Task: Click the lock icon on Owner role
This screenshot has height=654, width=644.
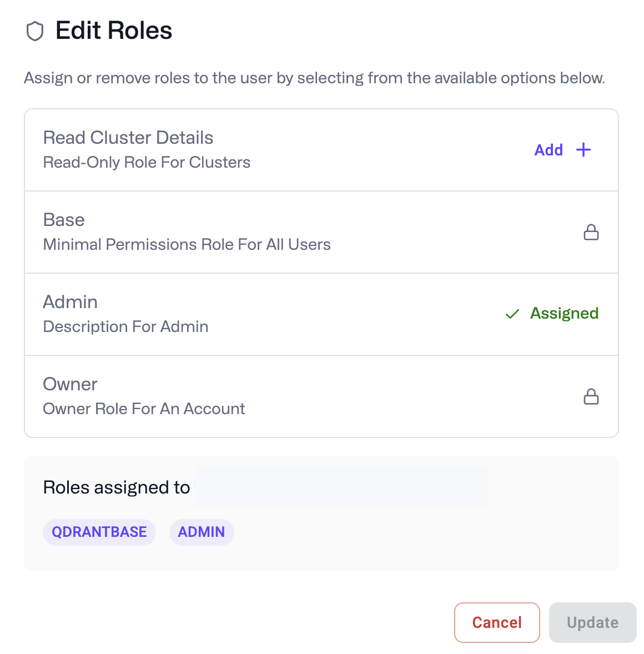Action: pos(591,396)
